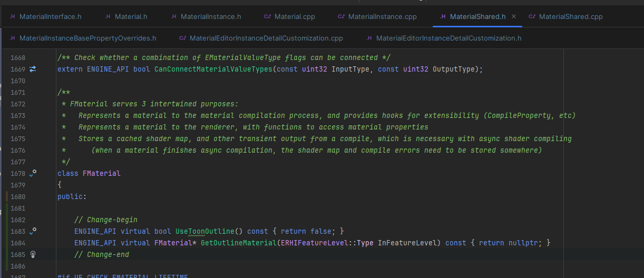Viewport: 644px width, 278px height.
Task: Click the '// Change-end' comment
Action: (102, 254)
